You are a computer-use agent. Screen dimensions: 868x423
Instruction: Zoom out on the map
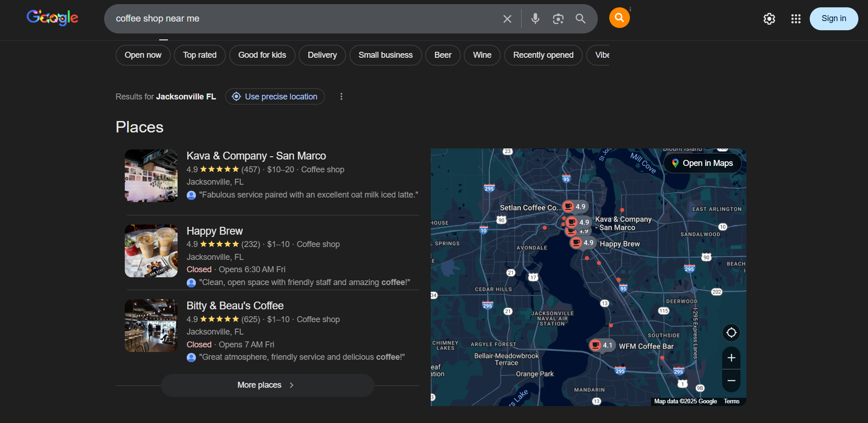point(731,381)
